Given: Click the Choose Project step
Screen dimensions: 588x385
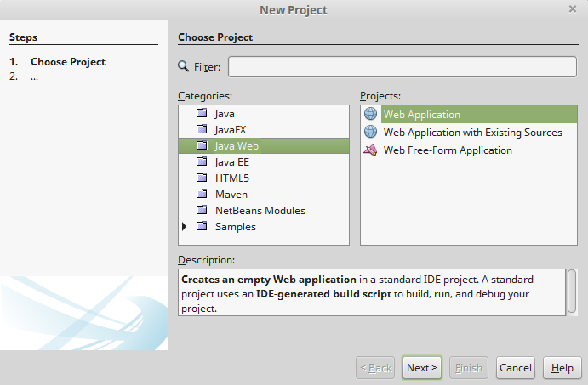Looking at the screenshot, I should point(68,62).
